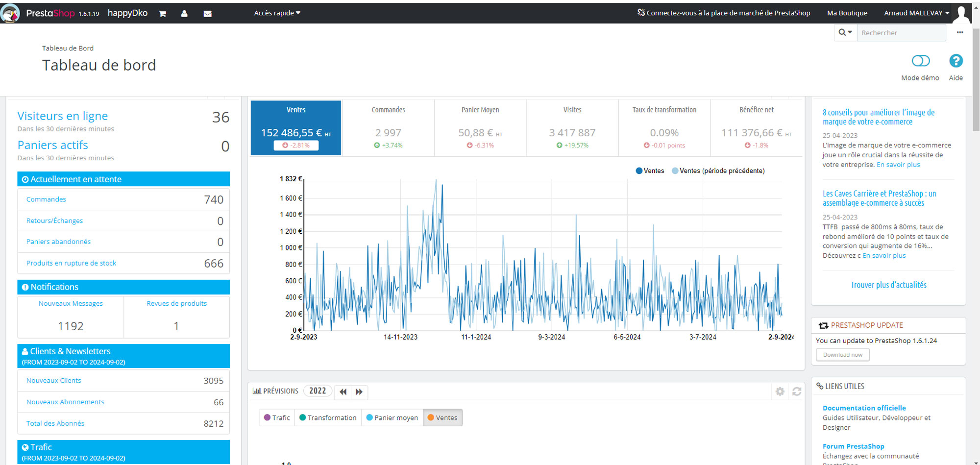This screenshot has height=465, width=980.
Task: Toggle Mode démo switch
Action: [x=921, y=61]
